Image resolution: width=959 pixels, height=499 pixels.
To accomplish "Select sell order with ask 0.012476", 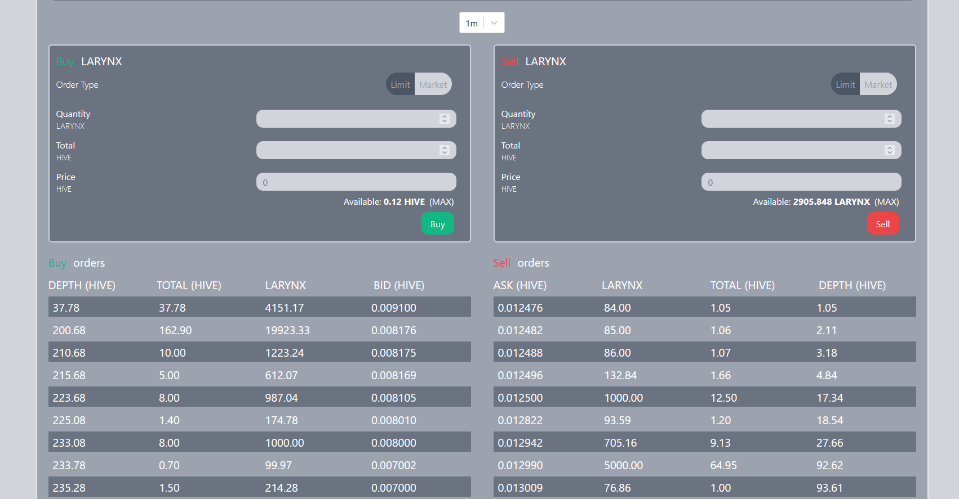I will (705, 308).
